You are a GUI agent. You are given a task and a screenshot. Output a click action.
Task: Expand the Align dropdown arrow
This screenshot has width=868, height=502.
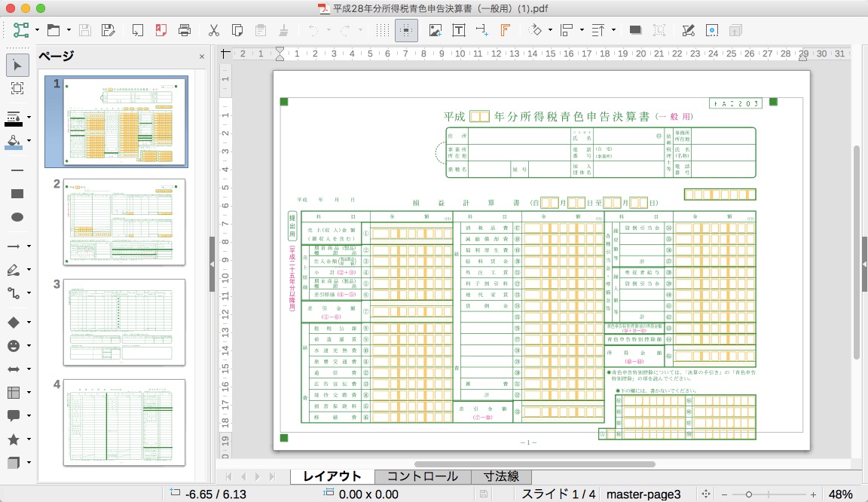coord(582,30)
